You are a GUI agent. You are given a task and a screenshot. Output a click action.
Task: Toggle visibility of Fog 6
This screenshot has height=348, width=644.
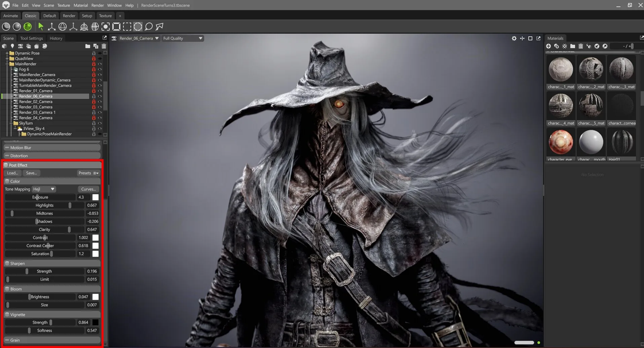click(100, 69)
